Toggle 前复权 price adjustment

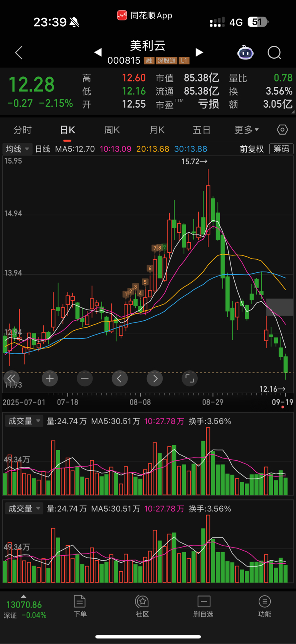tap(252, 149)
